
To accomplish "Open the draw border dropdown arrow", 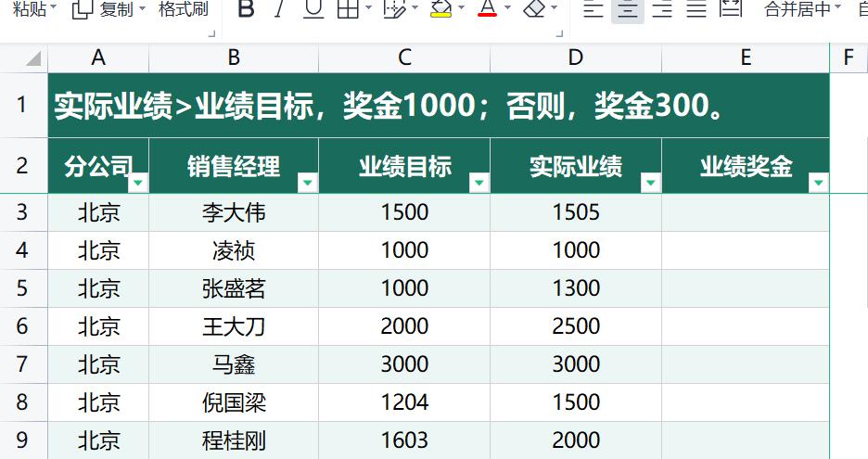I will tap(415, 8).
